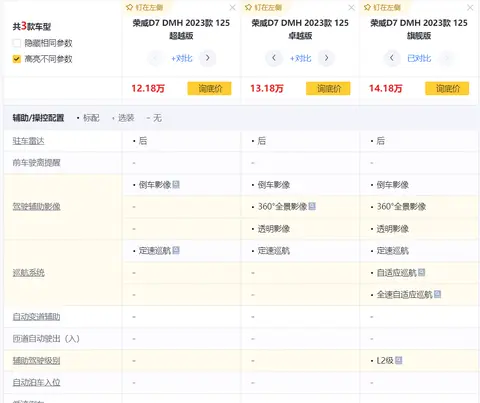Click 倒车影像 in 旗舰版 column
The height and width of the screenshot is (403, 480).
(393, 185)
